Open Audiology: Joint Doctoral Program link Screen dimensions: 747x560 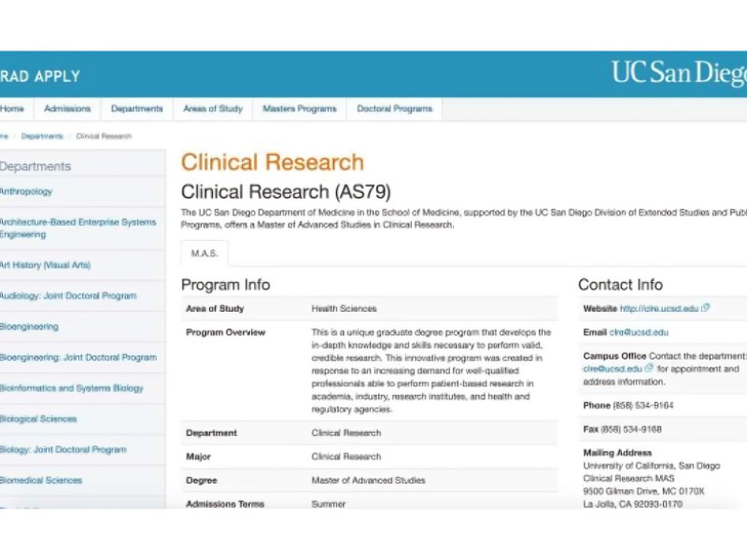pyautogui.click(x=68, y=296)
